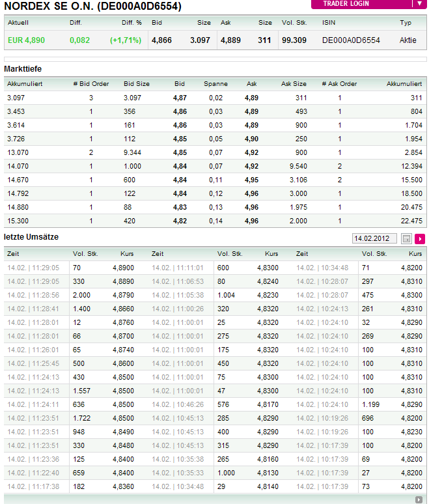The height and width of the screenshot is (504, 429).
Task: Click the pink arrow button next to date
Action: [x=420, y=239]
